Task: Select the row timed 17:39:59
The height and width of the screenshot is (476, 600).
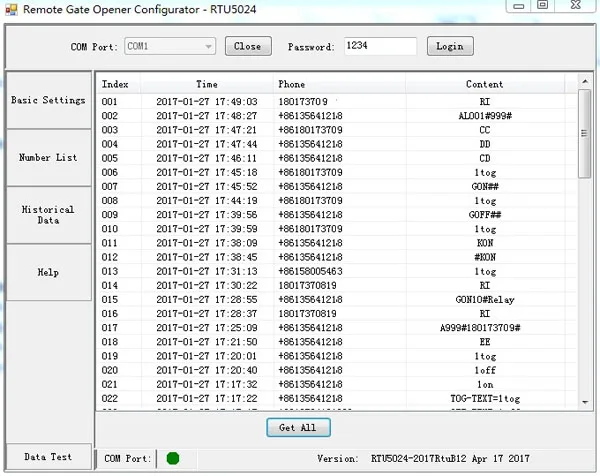Action: (337, 229)
